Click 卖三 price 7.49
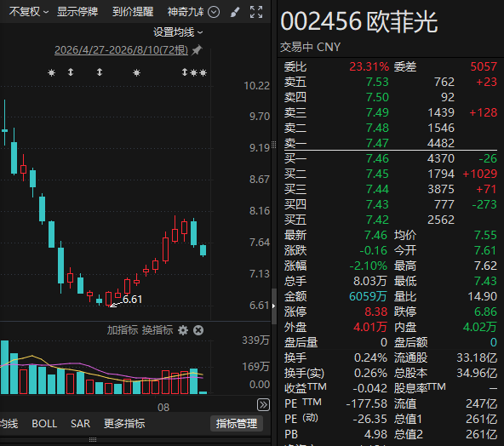Image resolution: width=504 pixels, height=446 pixels. 377,113
